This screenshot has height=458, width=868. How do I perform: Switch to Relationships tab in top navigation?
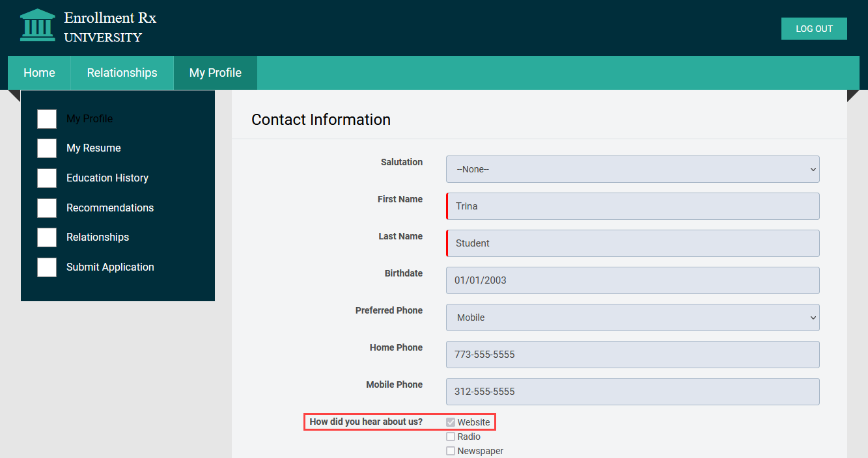(x=122, y=73)
